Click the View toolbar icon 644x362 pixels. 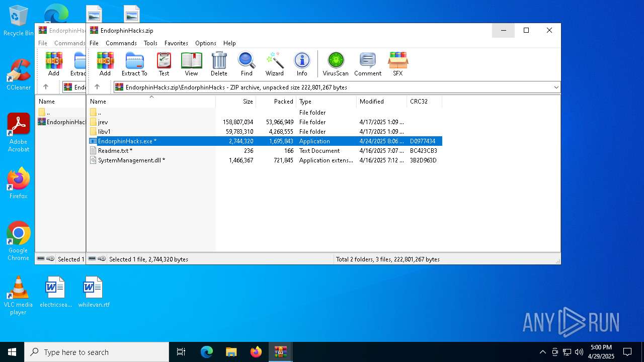pos(191,64)
